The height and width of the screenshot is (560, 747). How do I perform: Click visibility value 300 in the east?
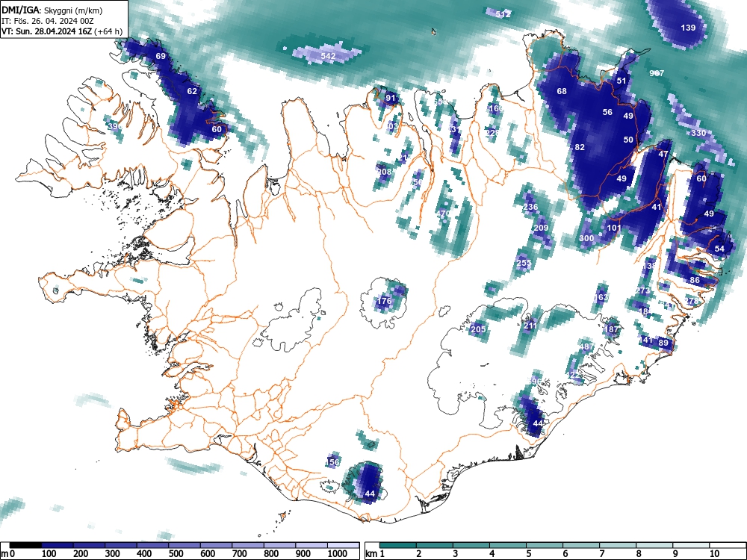pos(586,238)
